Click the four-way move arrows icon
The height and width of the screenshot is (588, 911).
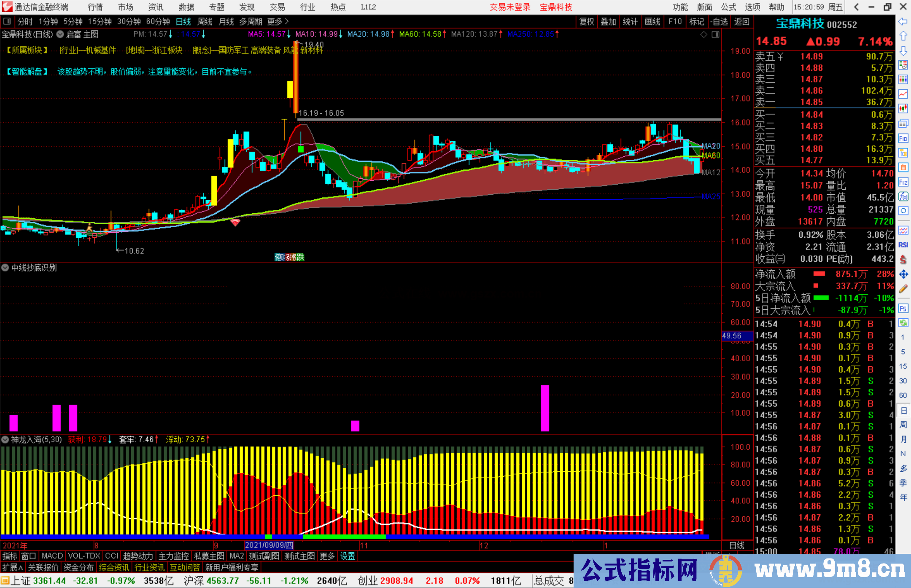[x=903, y=274]
